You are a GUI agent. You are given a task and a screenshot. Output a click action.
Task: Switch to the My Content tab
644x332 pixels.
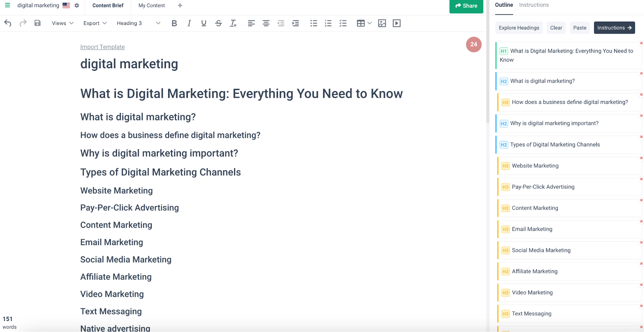click(x=151, y=5)
